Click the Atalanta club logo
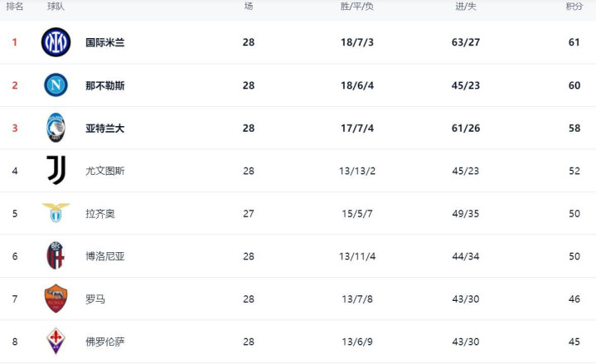The image size is (596, 364). (x=56, y=128)
